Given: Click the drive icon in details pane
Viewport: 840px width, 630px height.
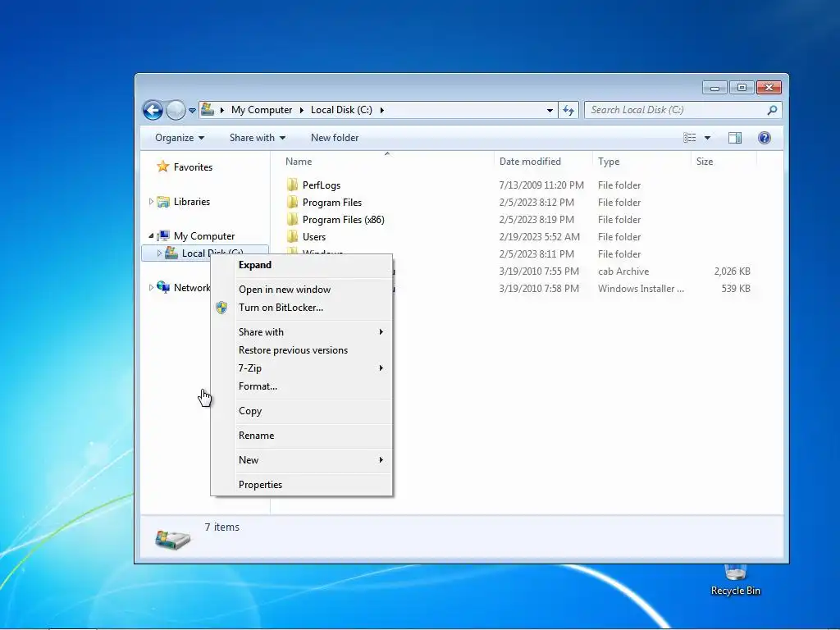Looking at the screenshot, I should pyautogui.click(x=172, y=539).
